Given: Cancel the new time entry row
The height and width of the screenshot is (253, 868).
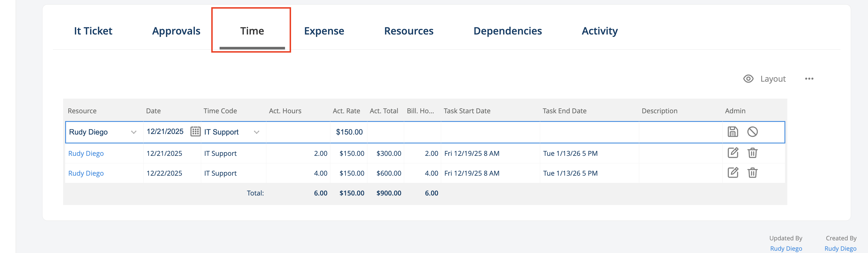Looking at the screenshot, I should pos(752,132).
